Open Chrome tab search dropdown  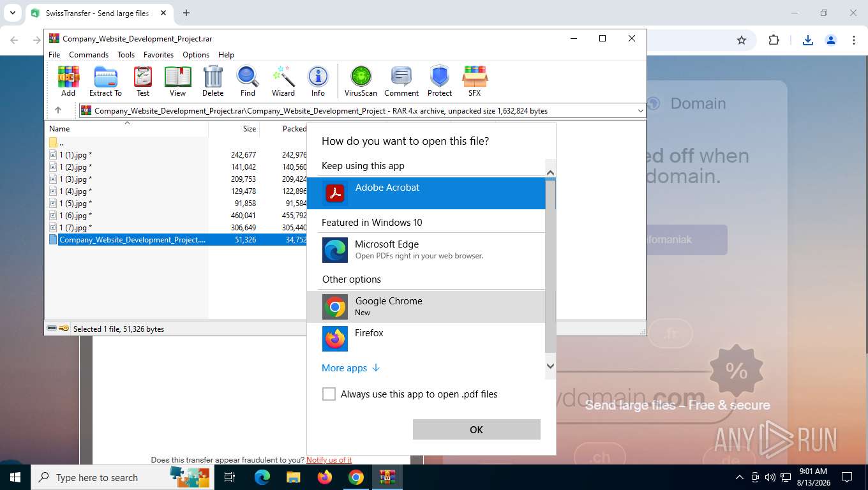[12, 13]
